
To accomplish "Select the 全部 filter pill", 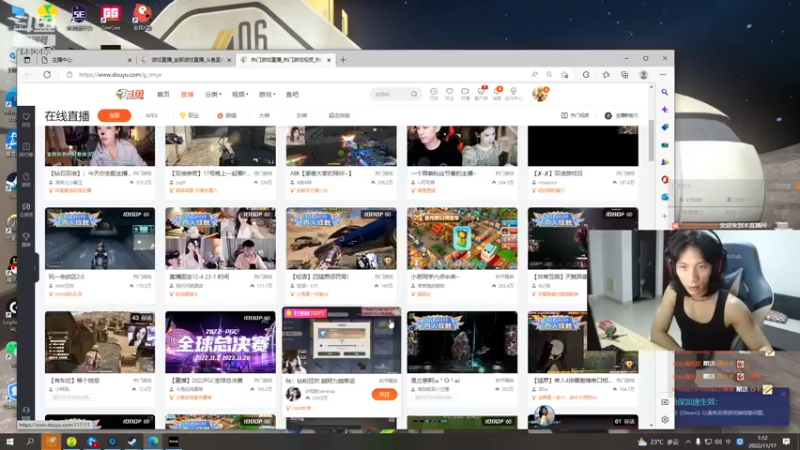I will [x=114, y=115].
